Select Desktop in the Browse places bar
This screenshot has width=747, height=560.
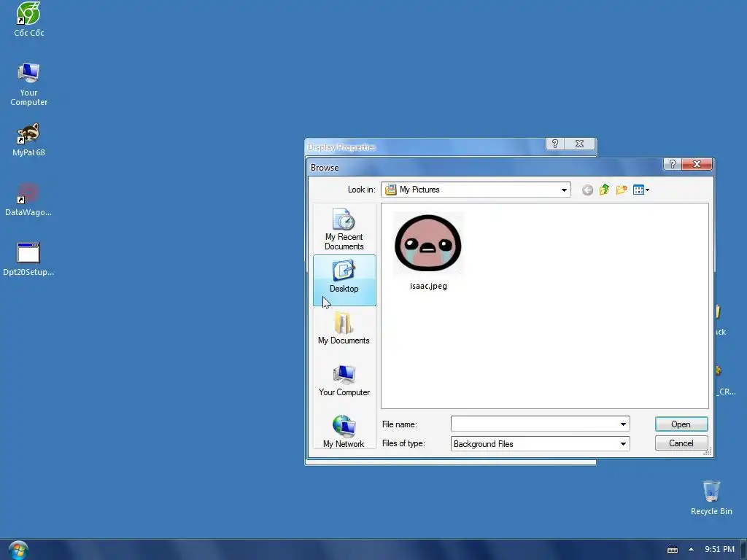[344, 280]
